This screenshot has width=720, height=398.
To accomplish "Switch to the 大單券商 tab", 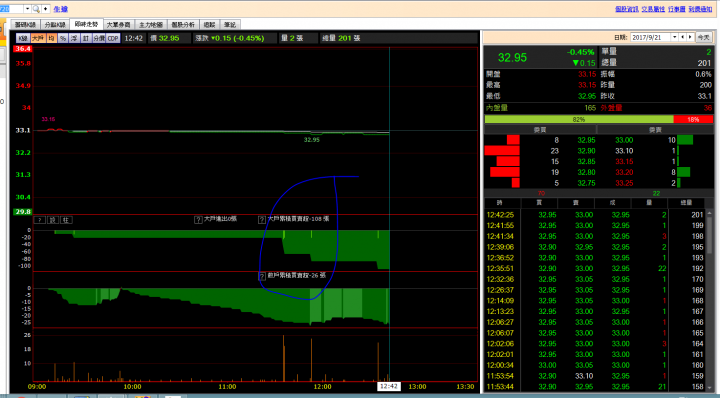I will [x=118, y=24].
